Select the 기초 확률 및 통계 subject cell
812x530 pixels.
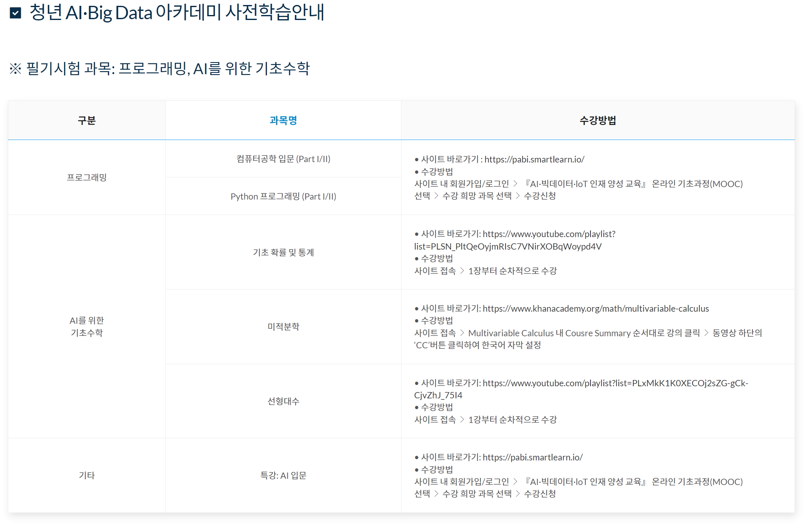(x=283, y=252)
